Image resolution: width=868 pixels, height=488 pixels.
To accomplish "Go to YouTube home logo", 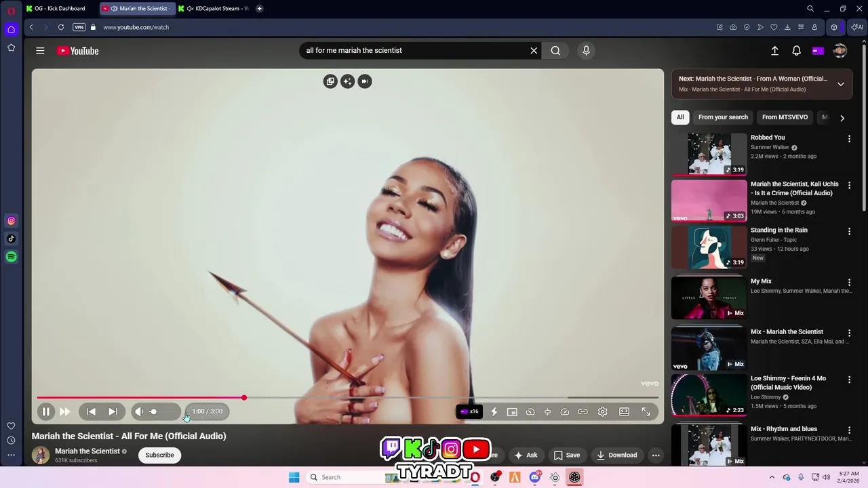I will tap(78, 51).
